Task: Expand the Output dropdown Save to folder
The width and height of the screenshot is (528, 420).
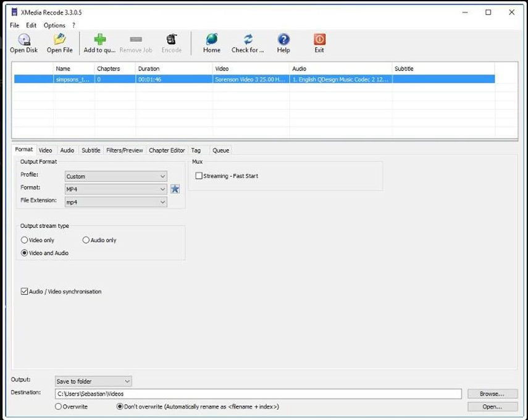Action: click(x=93, y=381)
